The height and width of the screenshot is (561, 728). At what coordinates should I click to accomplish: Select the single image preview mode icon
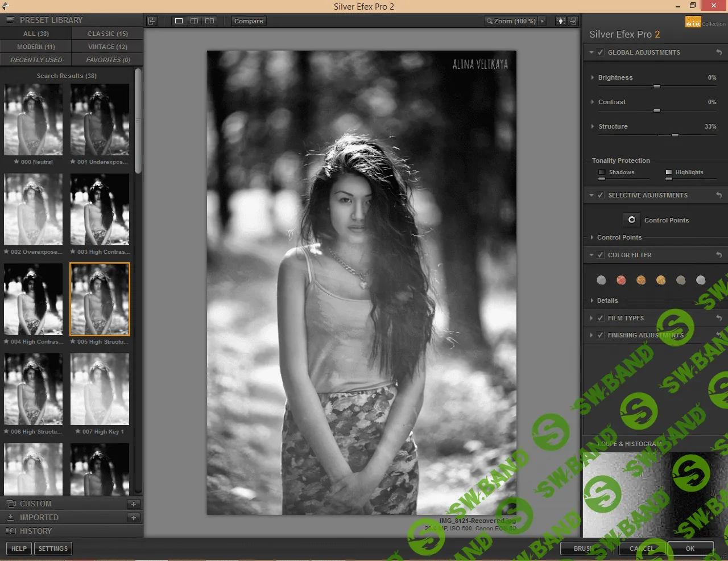(x=179, y=20)
